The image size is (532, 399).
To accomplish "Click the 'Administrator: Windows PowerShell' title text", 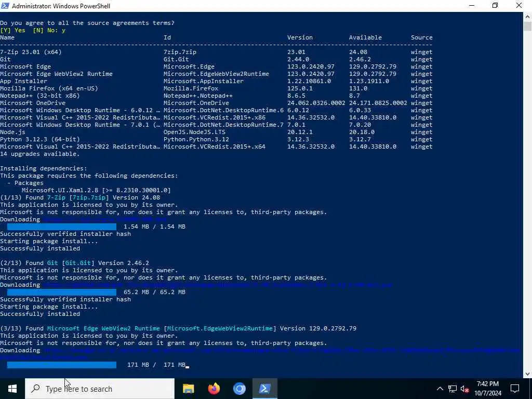I will 61,6.
